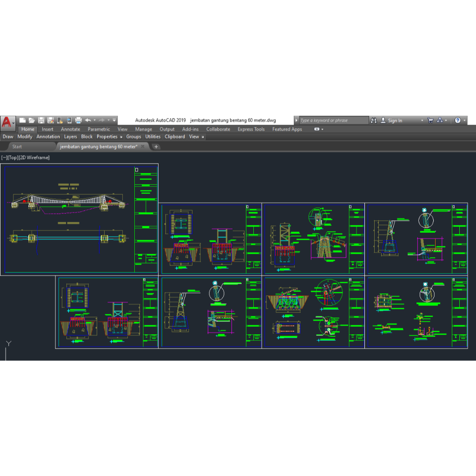Switch to the Annotate ribbon tab

71,129
